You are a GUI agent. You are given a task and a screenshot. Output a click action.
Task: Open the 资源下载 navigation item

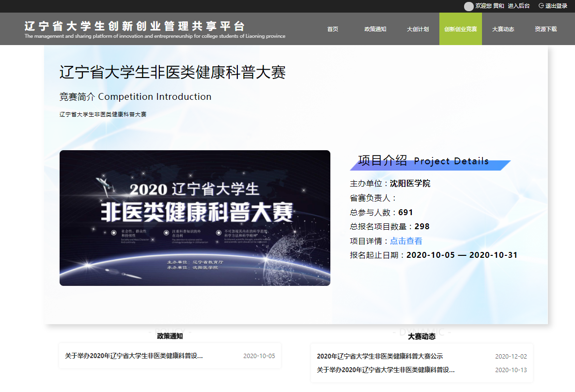pos(545,29)
